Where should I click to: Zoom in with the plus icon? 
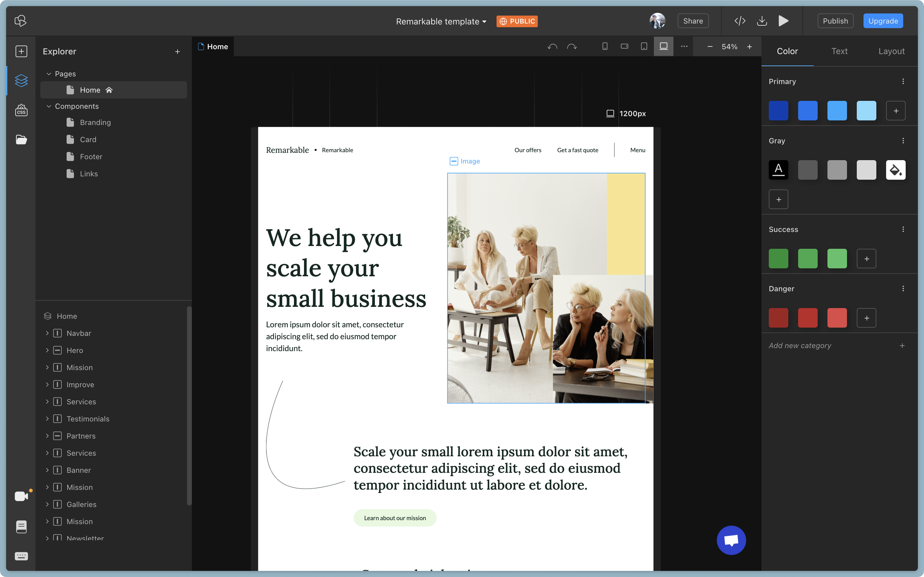pyautogui.click(x=749, y=46)
